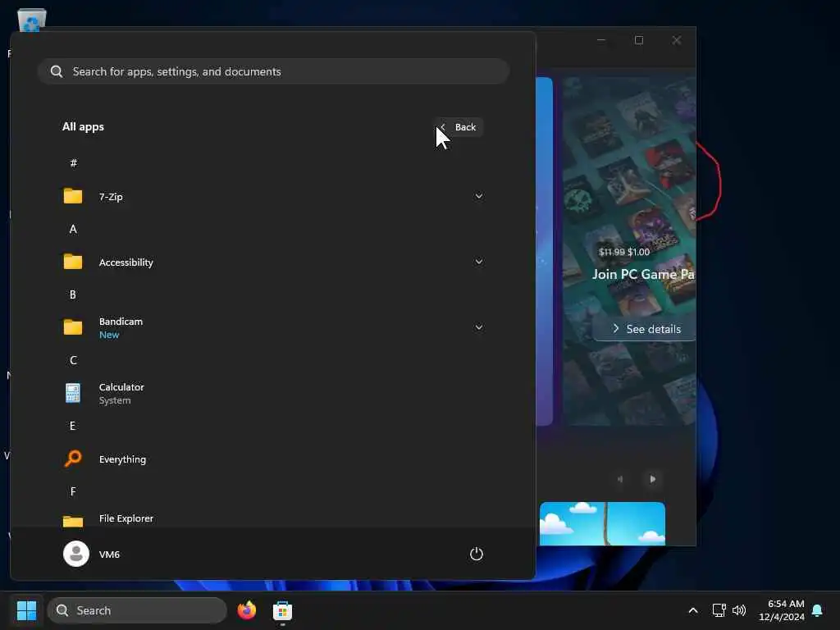
Task: Click the C letter section header
Action: [73, 361]
